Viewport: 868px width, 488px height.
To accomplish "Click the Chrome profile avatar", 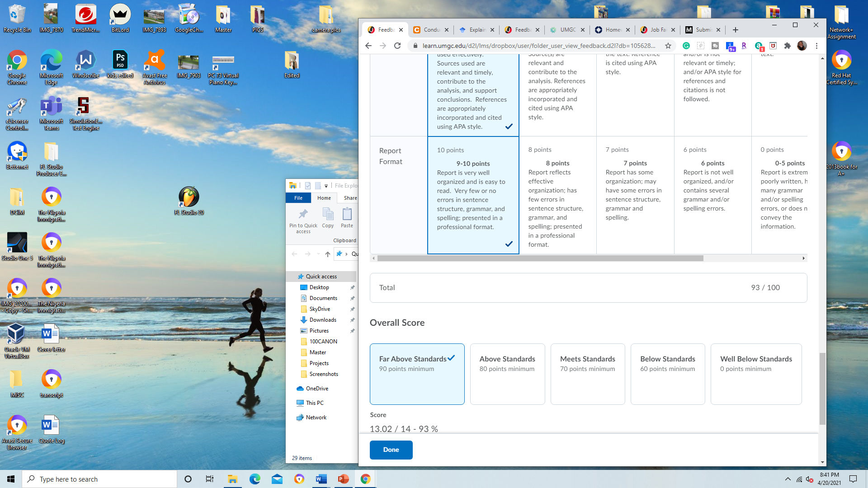I will (x=802, y=46).
